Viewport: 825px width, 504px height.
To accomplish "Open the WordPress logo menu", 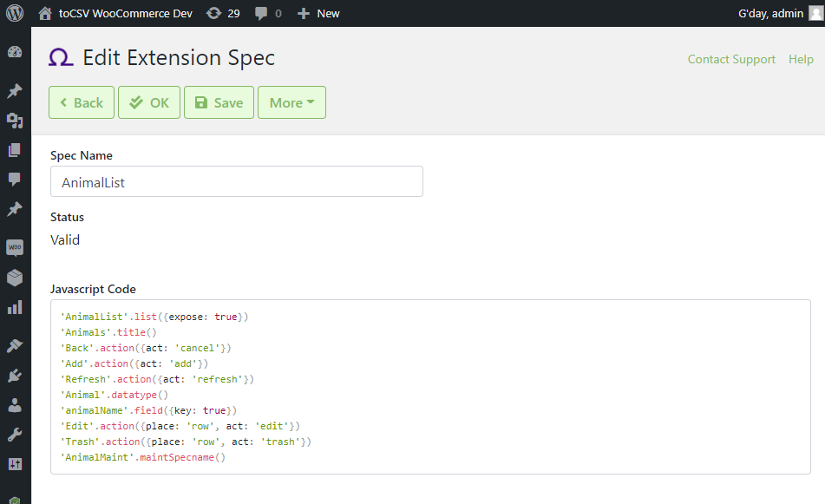I will click(x=15, y=13).
